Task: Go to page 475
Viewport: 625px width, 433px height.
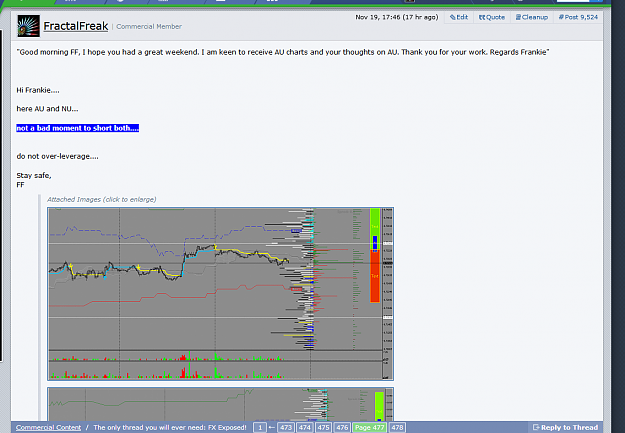Action: [323, 427]
